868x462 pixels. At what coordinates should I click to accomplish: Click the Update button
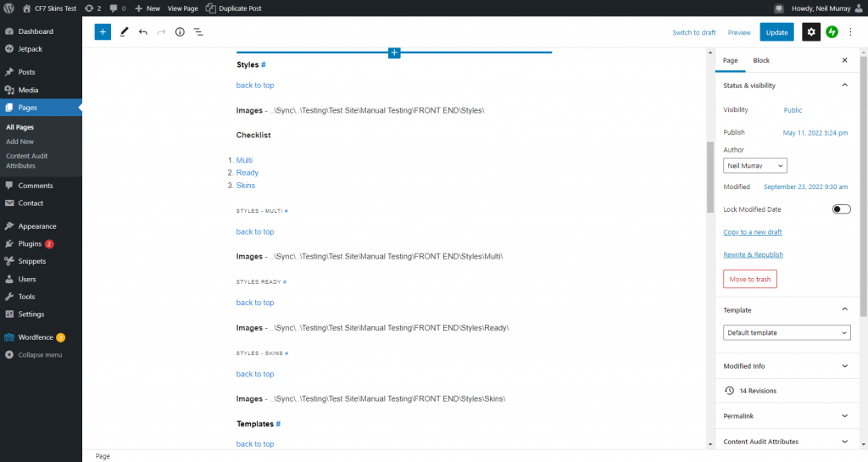pyautogui.click(x=776, y=32)
